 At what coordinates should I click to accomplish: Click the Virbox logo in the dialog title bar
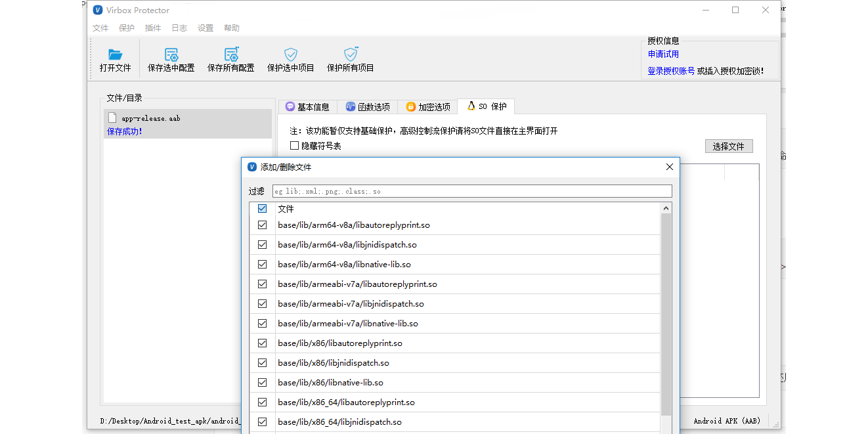pos(251,167)
